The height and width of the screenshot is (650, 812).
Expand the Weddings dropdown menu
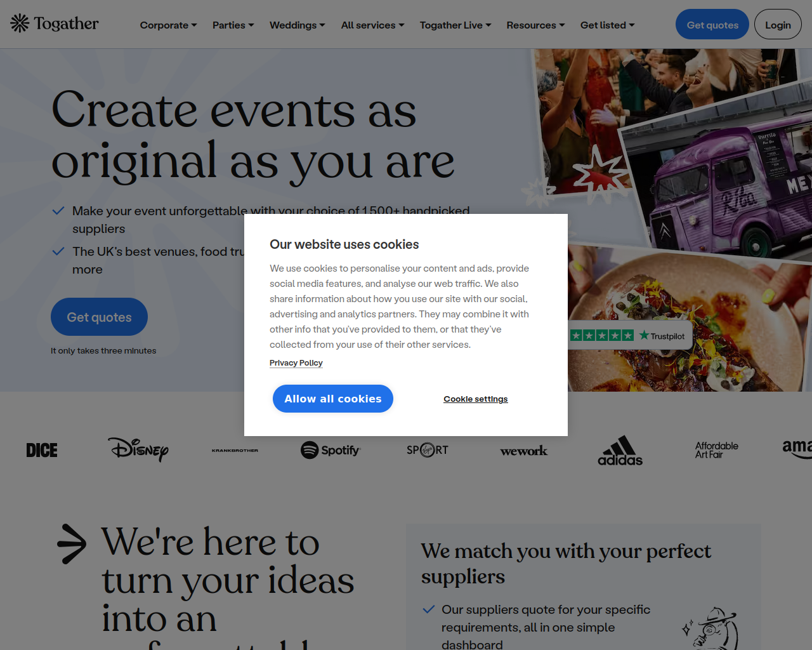pyautogui.click(x=297, y=25)
